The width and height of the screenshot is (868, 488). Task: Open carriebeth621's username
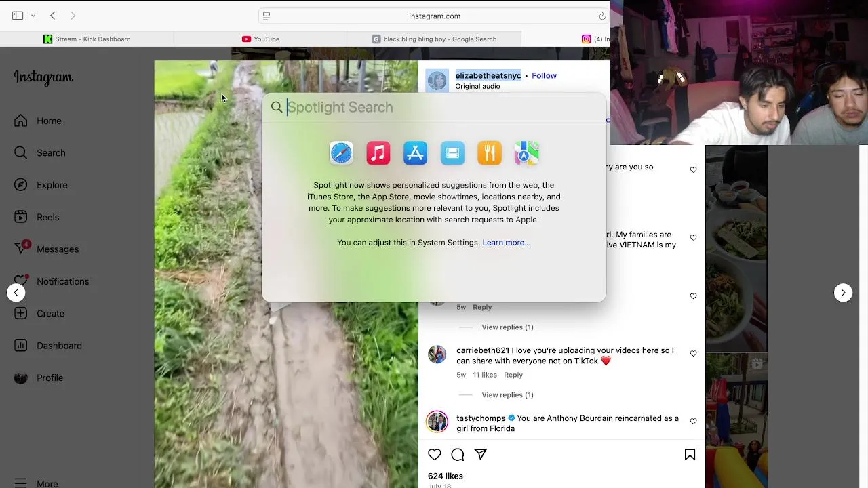483,350
